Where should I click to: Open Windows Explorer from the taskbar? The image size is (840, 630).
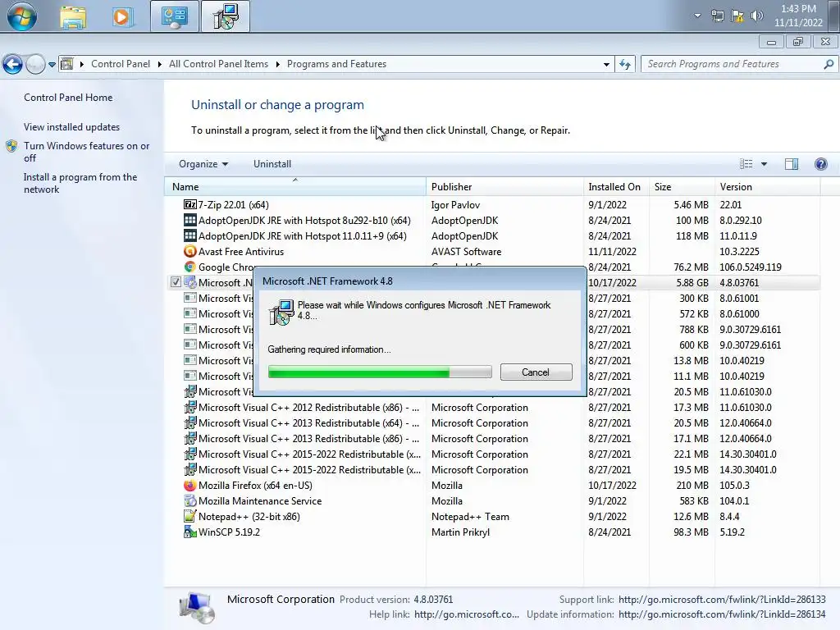73,16
